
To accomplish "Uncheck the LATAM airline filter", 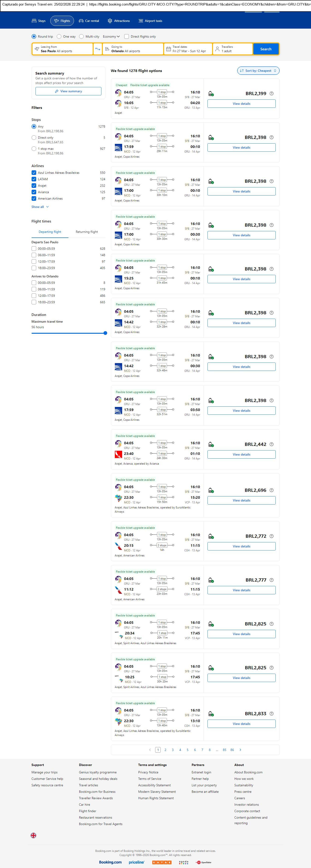I will pos(34,179).
